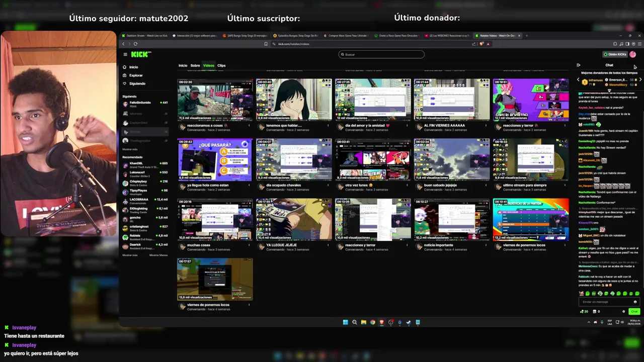644x362 pixels.
Task: Go to Inicio in the left sidebar
Action: (130, 67)
